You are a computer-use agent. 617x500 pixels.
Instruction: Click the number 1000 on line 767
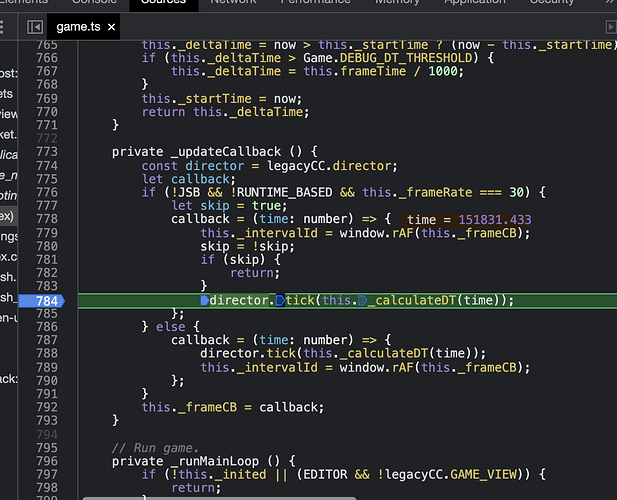tap(443, 71)
